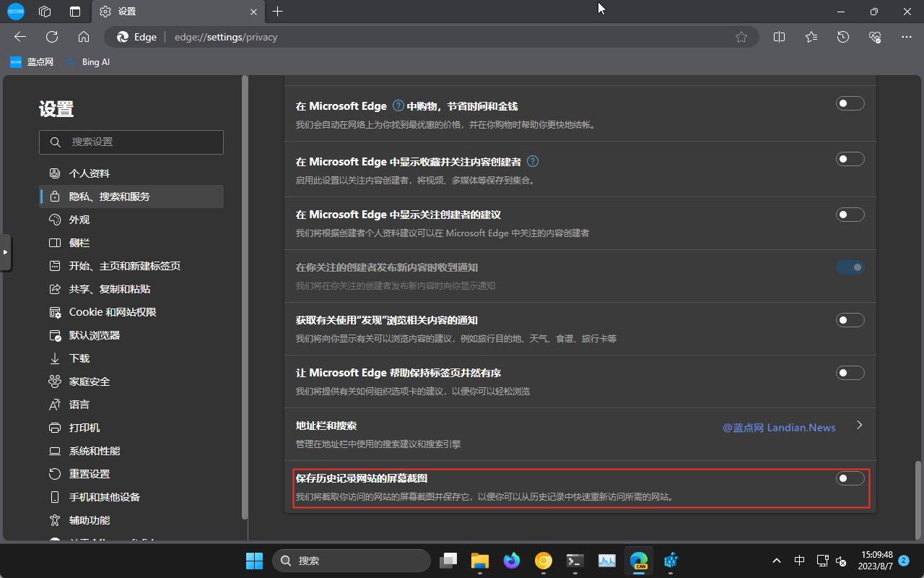Viewport: 924px width, 578px height.
Task: Add this page to favorites star
Action: click(x=741, y=37)
